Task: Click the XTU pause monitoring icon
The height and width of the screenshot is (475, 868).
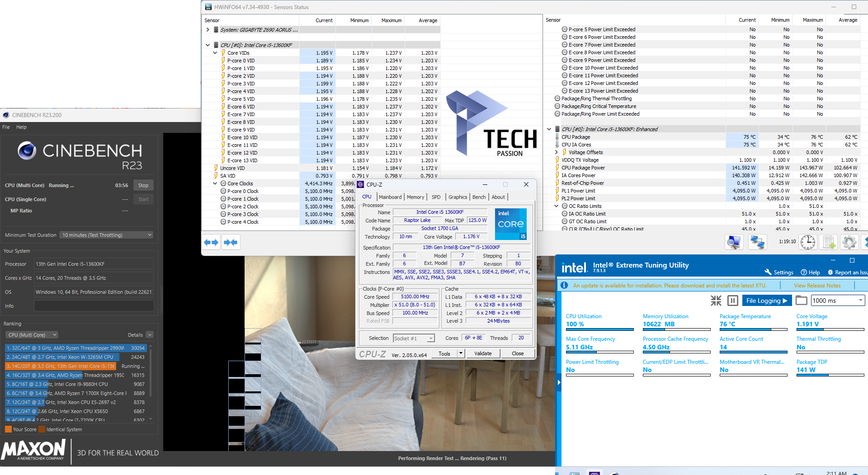Action: point(733,301)
